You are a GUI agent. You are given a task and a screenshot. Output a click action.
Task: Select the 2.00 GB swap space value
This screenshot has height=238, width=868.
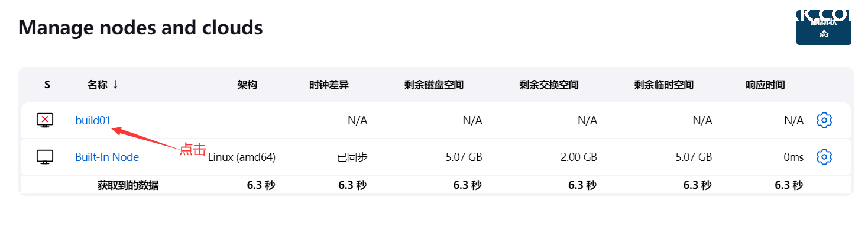[x=578, y=157]
